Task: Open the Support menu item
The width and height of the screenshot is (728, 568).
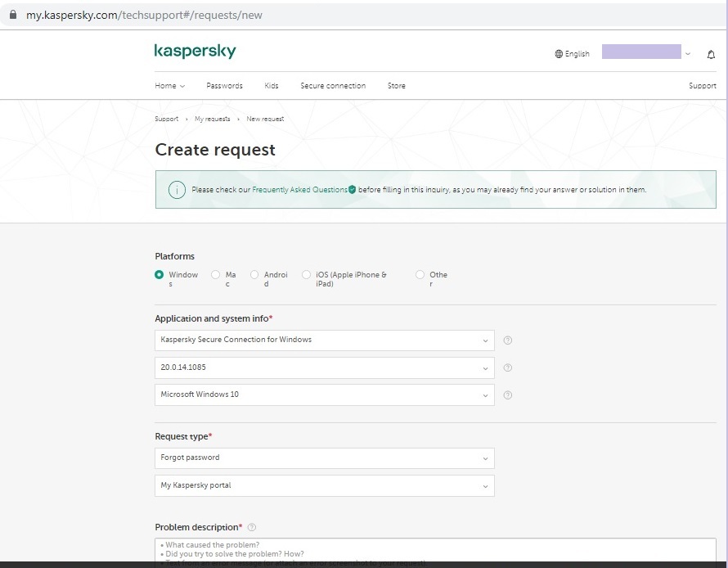Action: click(x=703, y=86)
